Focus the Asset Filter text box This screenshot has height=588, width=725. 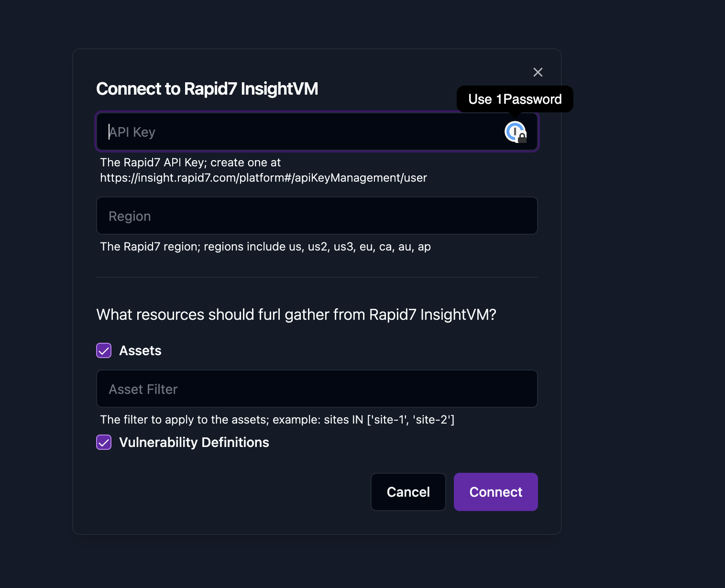[317, 389]
